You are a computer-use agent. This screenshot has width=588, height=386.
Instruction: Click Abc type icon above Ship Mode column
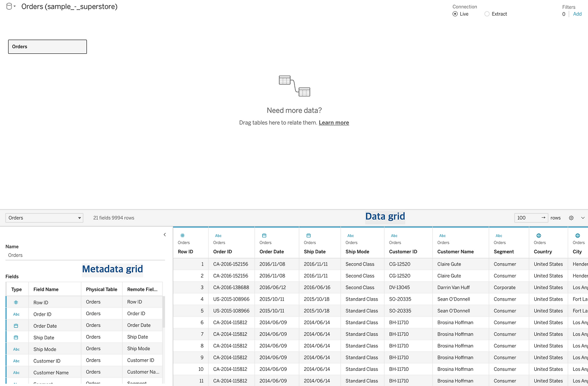click(x=351, y=235)
